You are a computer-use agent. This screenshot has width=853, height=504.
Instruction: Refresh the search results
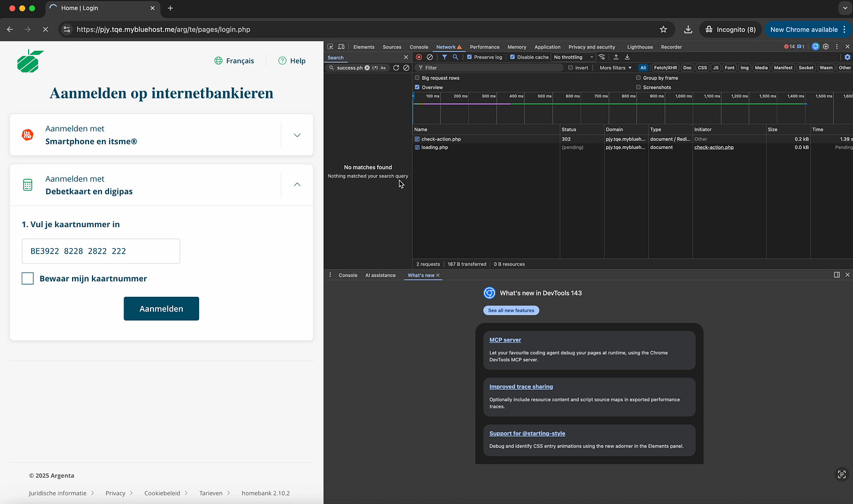click(396, 68)
